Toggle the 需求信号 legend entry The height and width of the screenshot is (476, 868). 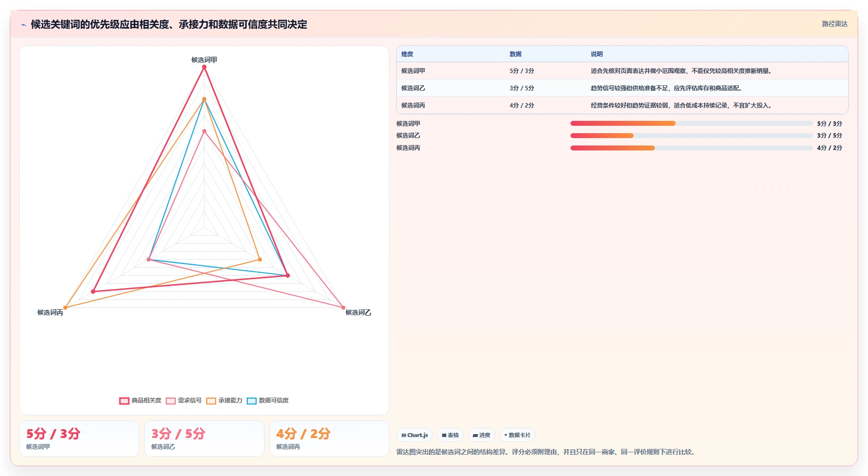point(184,401)
